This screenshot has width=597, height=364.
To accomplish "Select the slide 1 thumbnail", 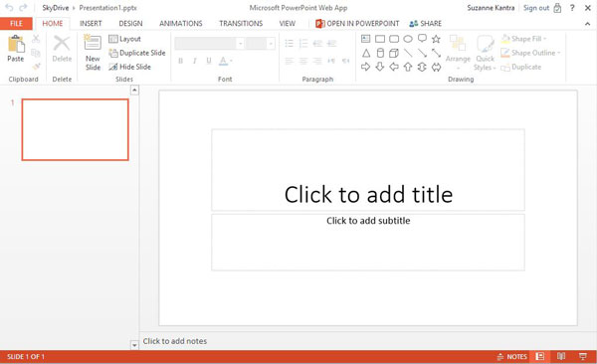I will click(75, 129).
